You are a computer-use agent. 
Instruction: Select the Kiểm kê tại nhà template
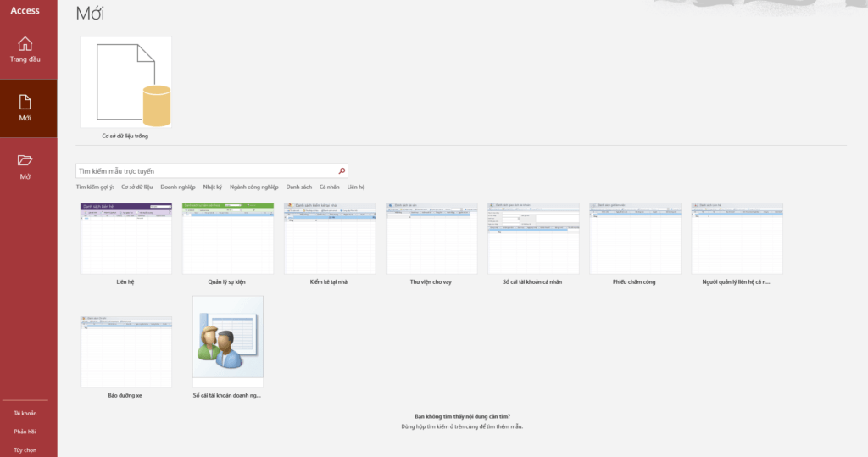tap(329, 238)
